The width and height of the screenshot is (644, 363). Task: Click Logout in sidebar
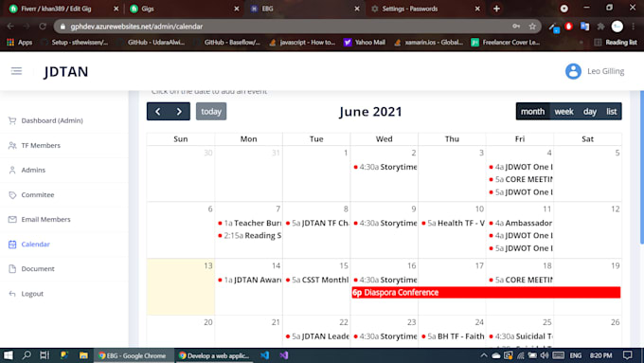[x=32, y=294]
